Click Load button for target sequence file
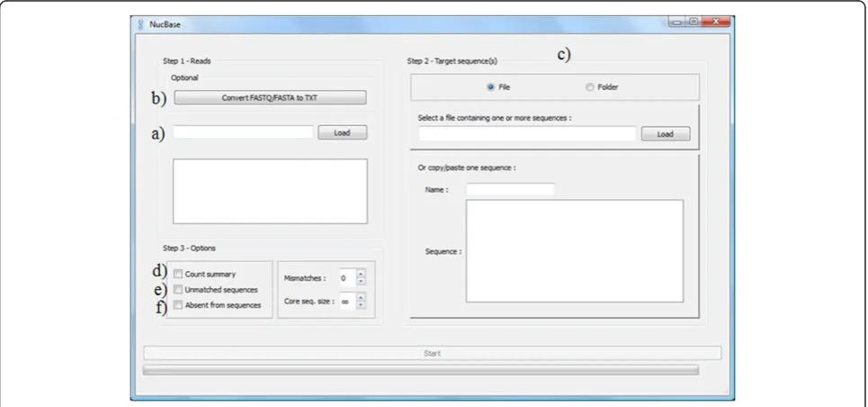This screenshot has width=868, height=407. pos(666,133)
